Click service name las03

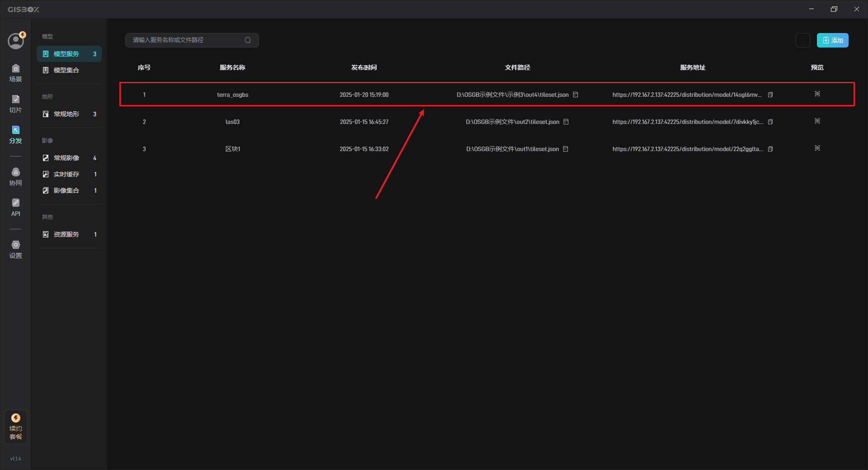232,122
